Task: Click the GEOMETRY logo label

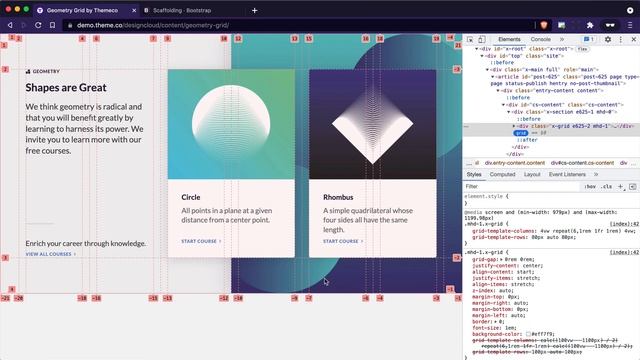Action: point(42,71)
